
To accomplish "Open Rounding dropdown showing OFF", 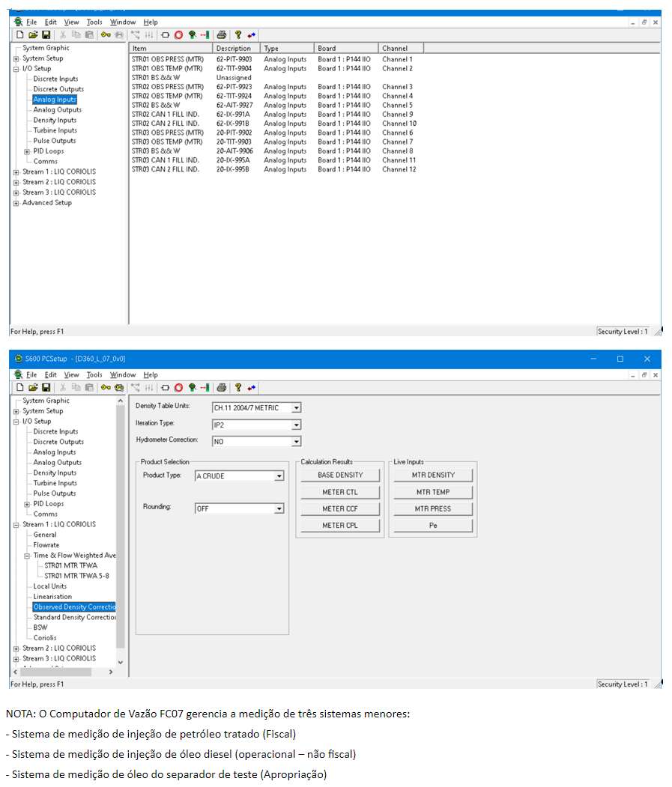I will [279, 509].
